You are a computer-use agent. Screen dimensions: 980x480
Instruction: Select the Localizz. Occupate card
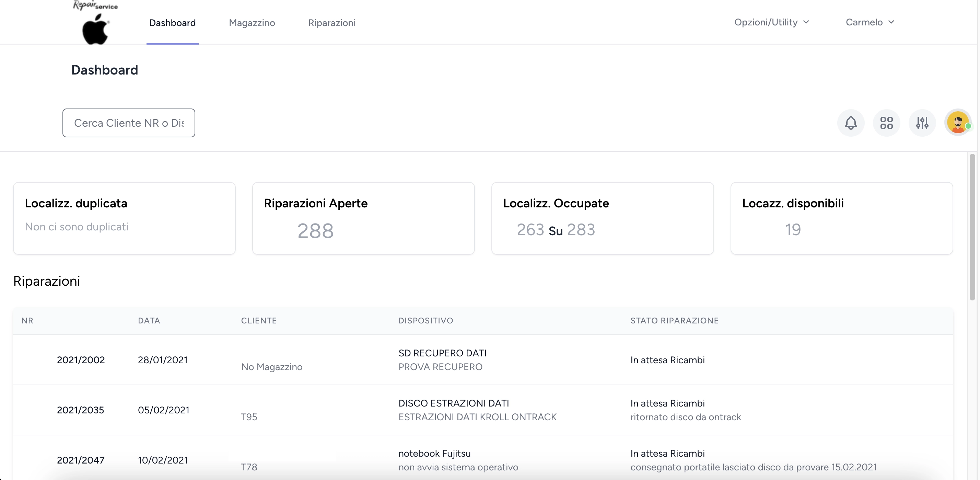[x=602, y=218]
